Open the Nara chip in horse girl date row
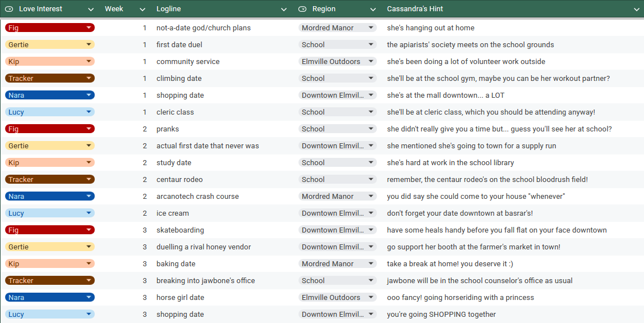Viewport: 644px width, 323px height. (49, 297)
